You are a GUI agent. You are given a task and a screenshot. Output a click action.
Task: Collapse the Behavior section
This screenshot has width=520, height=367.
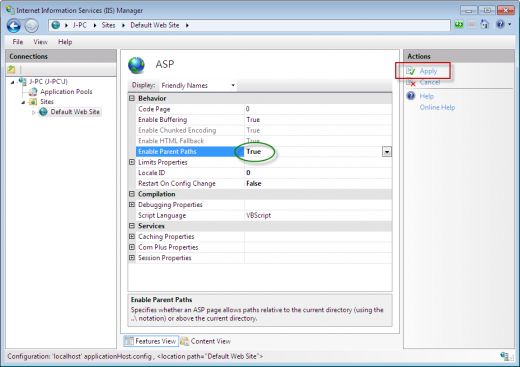click(x=132, y=98)
